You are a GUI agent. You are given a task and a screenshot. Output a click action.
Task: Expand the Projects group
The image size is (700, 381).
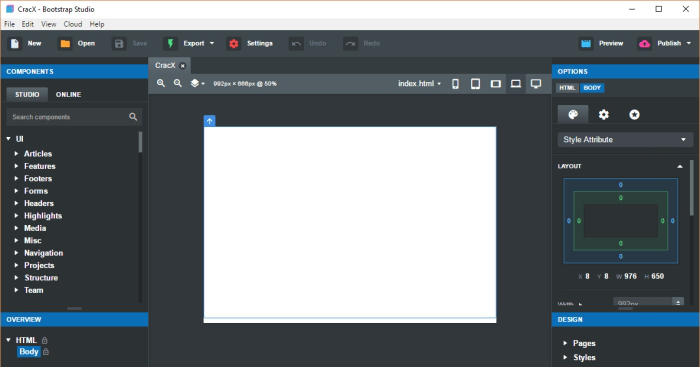(x=17, y=265)
